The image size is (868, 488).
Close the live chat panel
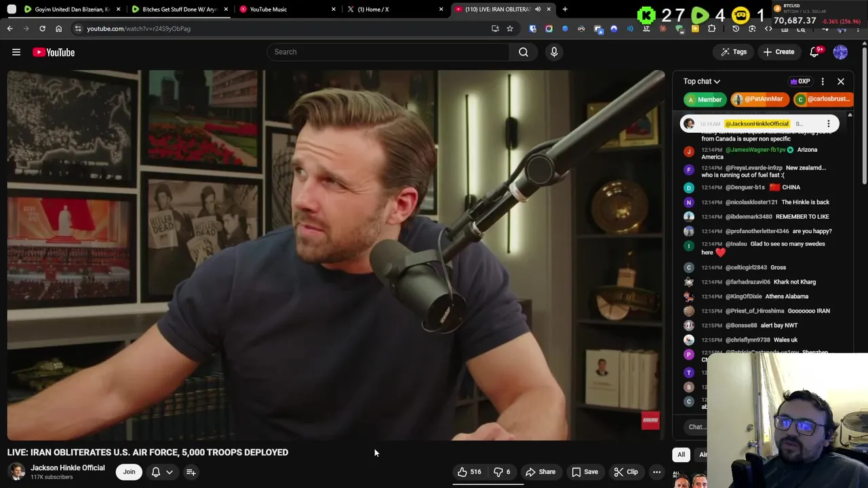841,81
